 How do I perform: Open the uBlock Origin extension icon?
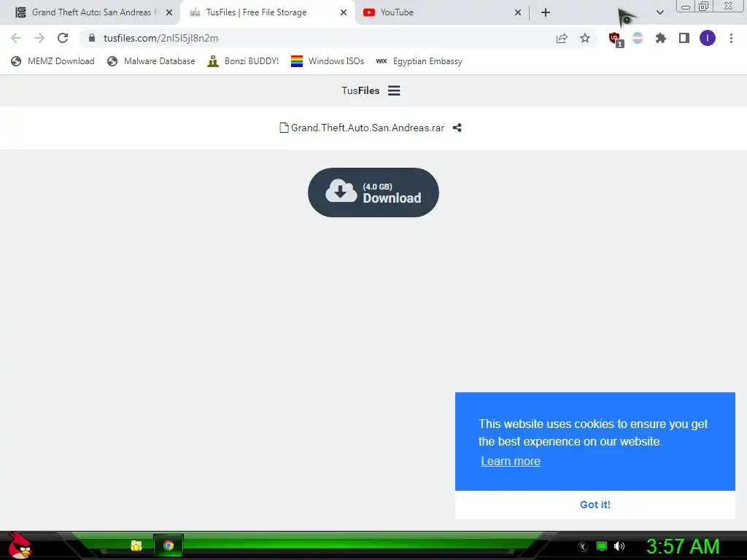pos(615,39)
